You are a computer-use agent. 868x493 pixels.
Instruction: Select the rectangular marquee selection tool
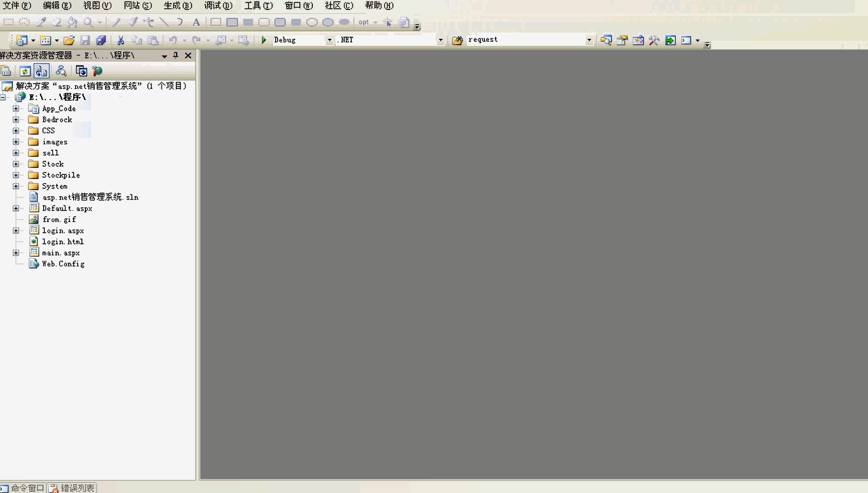click(x=8, y=22)
